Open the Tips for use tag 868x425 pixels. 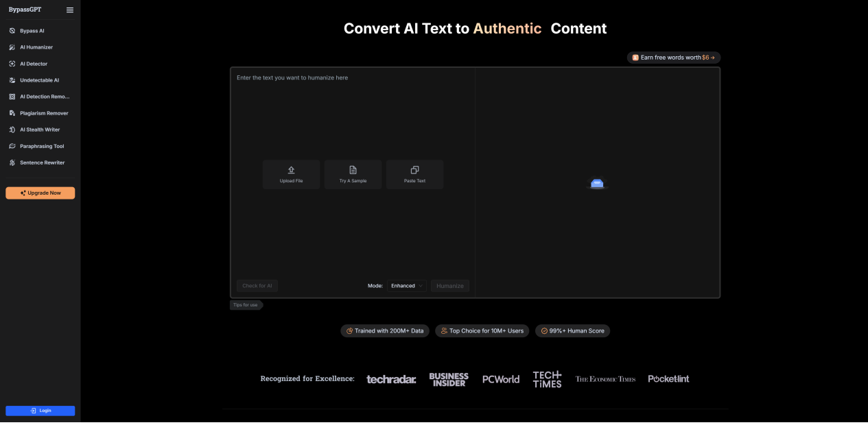(x=246, y=305)
